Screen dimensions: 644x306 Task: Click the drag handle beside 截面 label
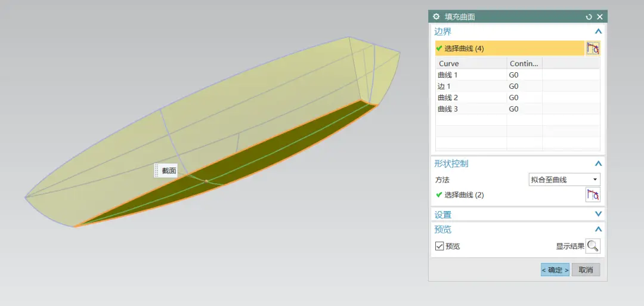[156, 171]
